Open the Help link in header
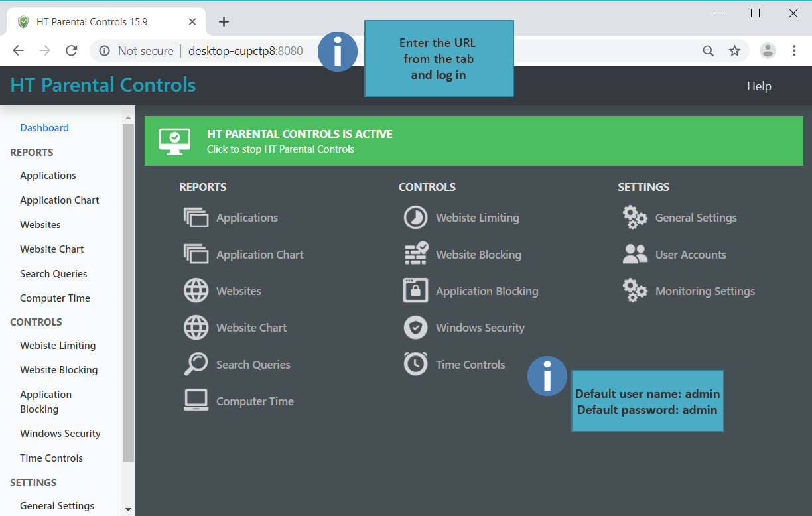The image size is (812, 516). (759, 86)
